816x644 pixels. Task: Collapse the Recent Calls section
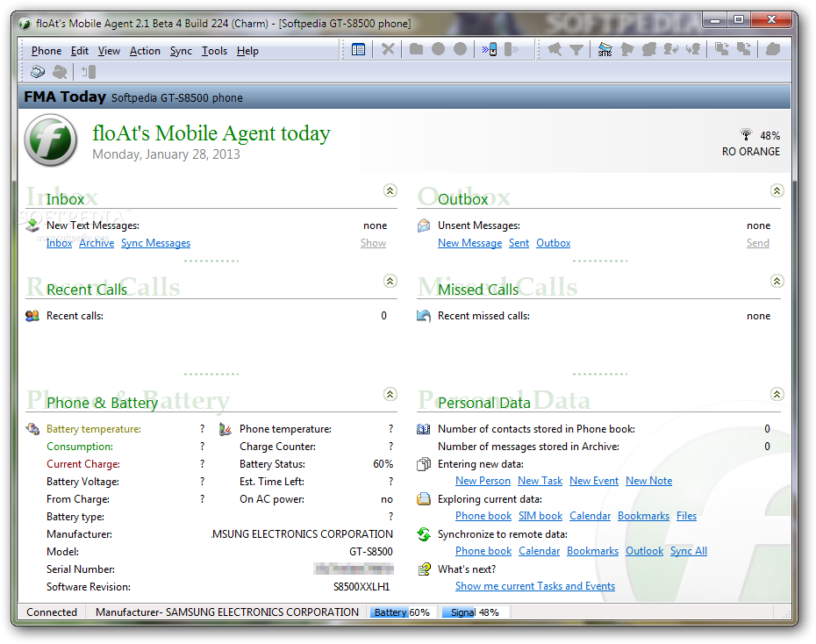pyautogui.click(x=390, y=282)
